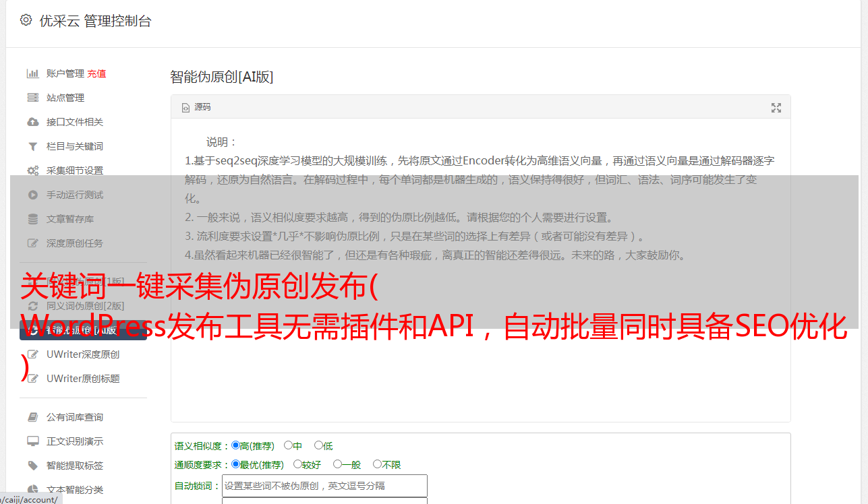This screenshot has height=504, width=868.
Task: Click the cloud upload icon for 接口文件相关
Action: [x=32, y=122]
